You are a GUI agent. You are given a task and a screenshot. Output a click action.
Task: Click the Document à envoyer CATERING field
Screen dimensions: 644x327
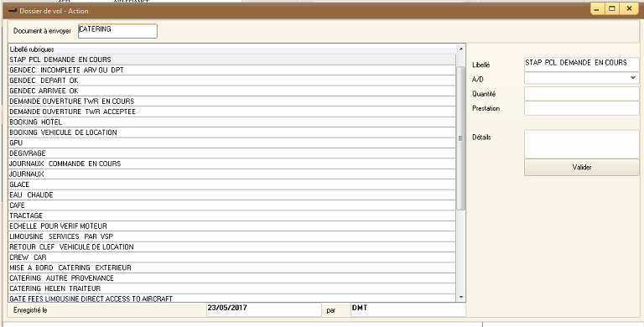point(117,31)
